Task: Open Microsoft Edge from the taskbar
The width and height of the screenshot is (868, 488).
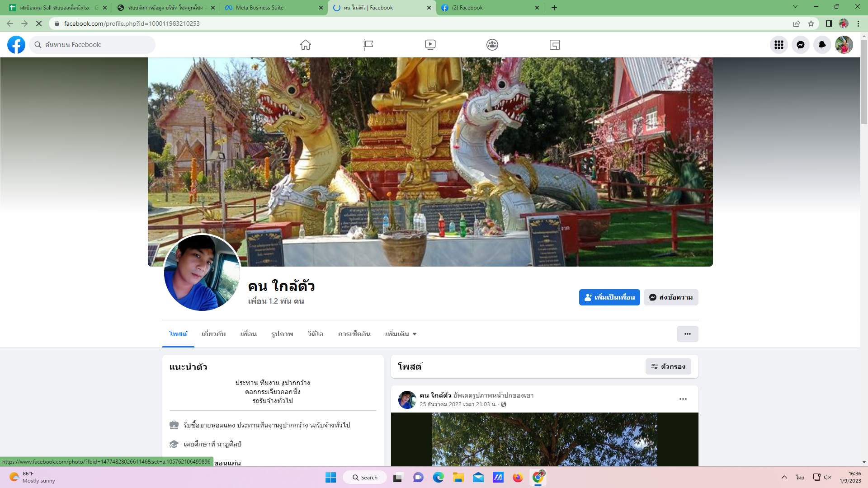Action: pyautogui.click(x=438, y=477)
